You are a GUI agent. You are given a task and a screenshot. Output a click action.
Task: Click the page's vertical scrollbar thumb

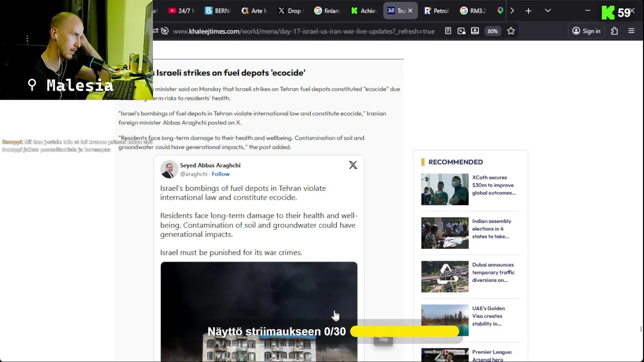click(x=640, y=329)
